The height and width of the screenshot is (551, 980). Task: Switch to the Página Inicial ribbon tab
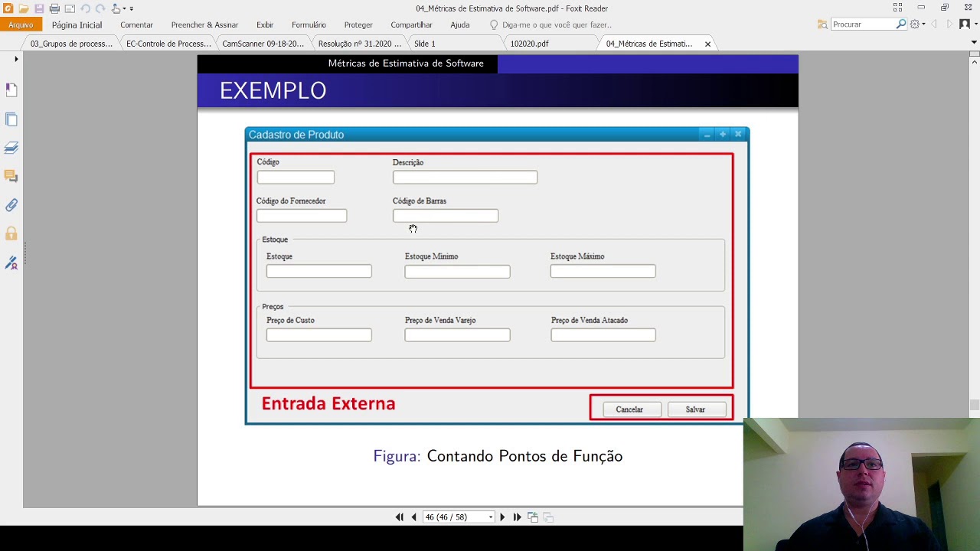click(77, 24)
